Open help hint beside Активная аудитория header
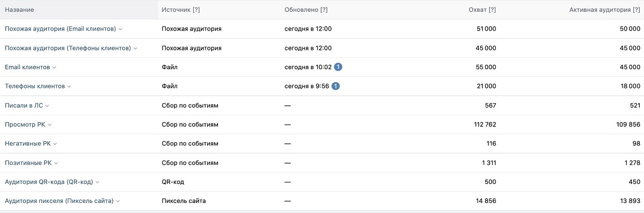The height and width of the screenshot is (213, 644). [x=636, y=10]
